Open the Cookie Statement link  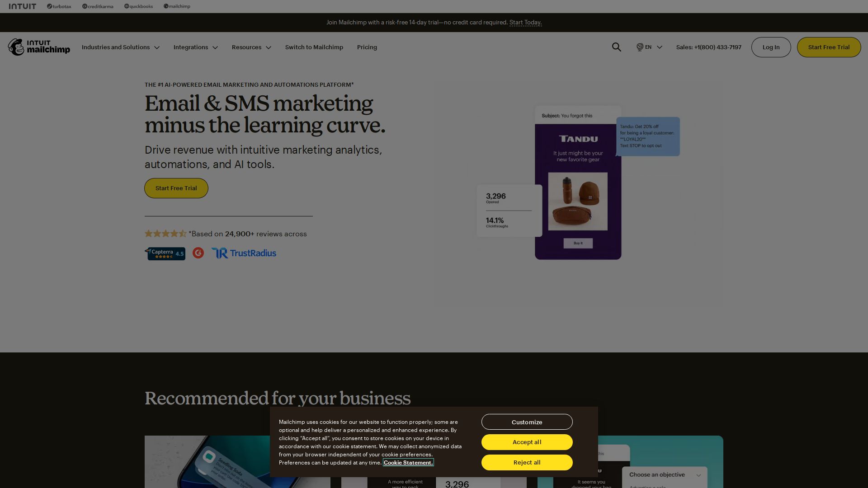[408, 462]
